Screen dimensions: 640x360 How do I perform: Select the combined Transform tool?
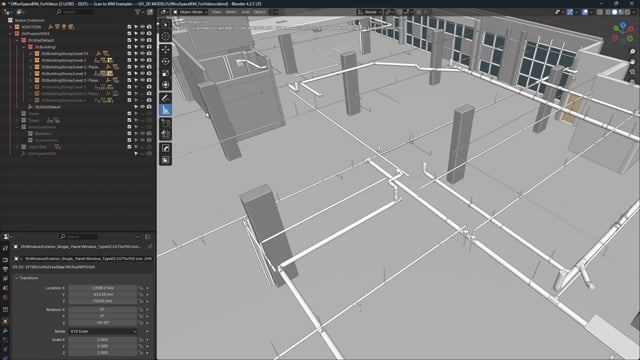[x=165, y=84]
